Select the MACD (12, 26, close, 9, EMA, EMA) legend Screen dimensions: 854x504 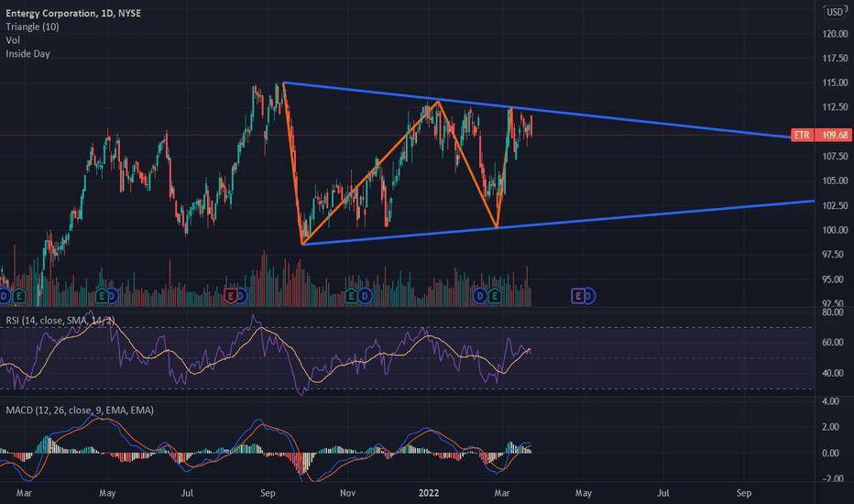click(80, 411)
